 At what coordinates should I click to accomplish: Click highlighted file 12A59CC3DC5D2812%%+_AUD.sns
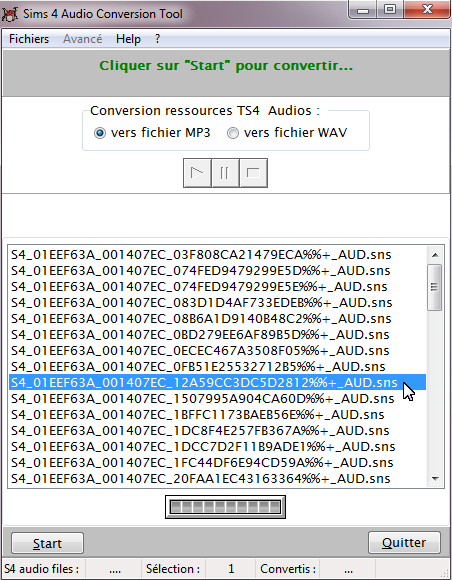[217, 382]
